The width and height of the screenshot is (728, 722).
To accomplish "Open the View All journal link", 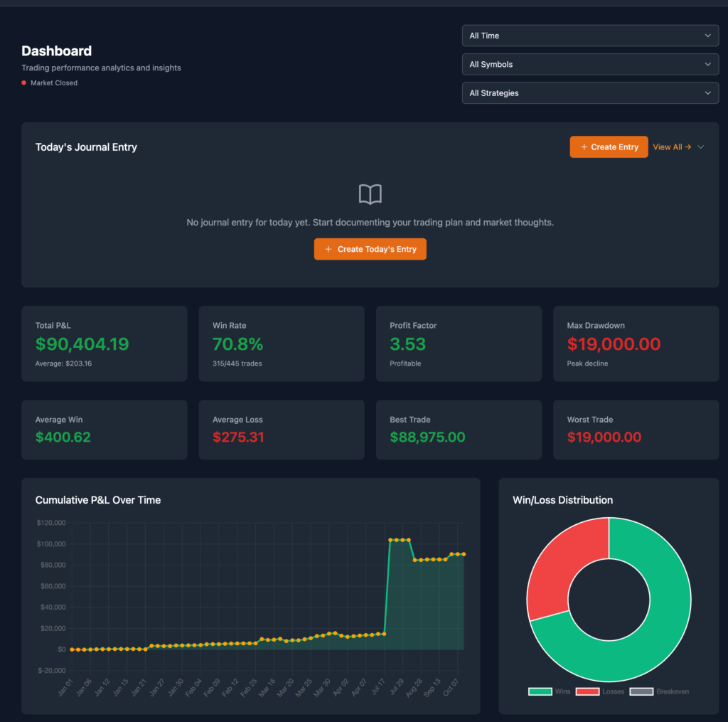I will point(668,147).
